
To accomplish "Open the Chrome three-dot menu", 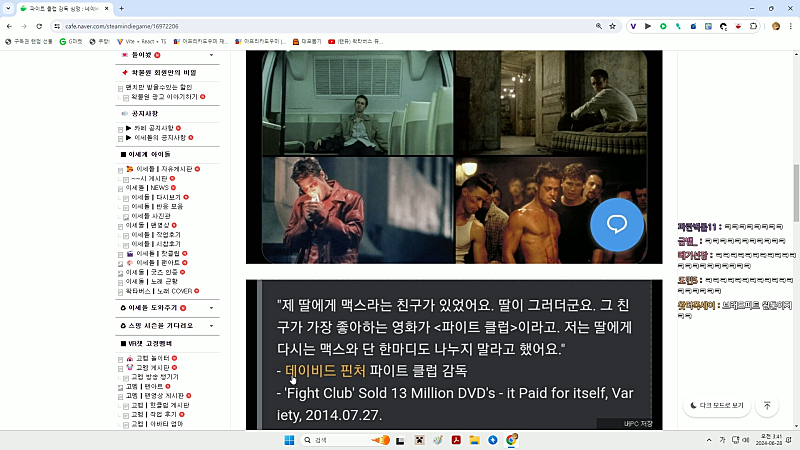I will pos(791,26).
